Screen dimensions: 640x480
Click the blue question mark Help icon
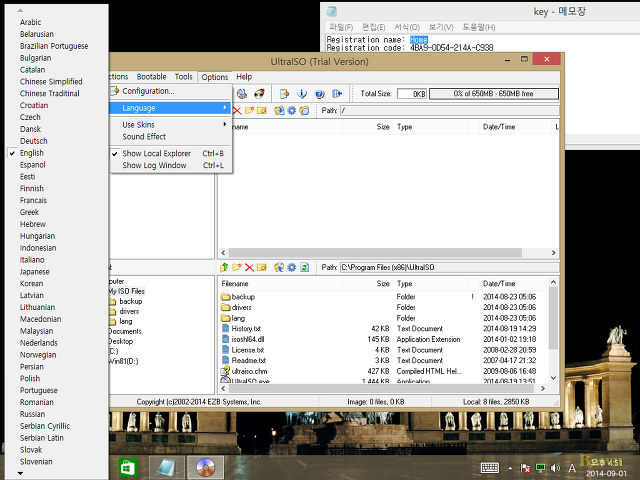[x=320, y=94]
